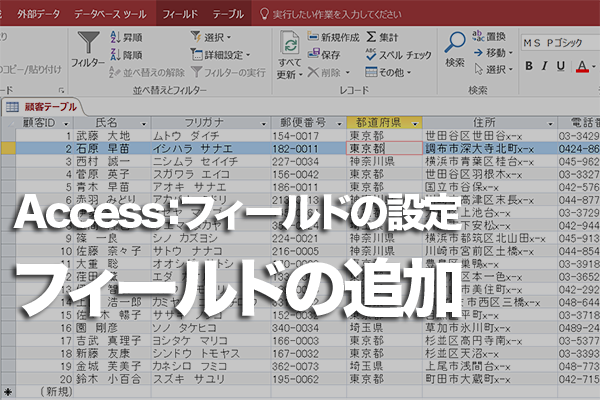Viewport: 600px width, 400px height.
Task: Switch to the フィールド ribbon tab
Action: [x=180, y=14]
